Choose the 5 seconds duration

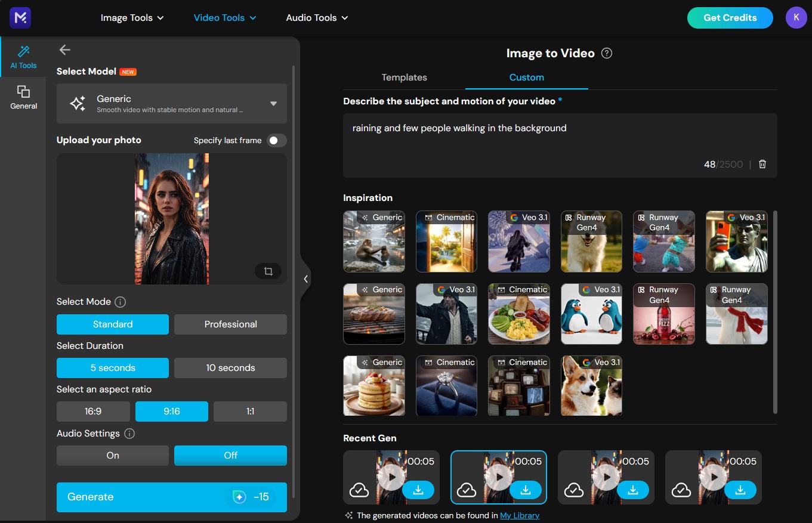(x=113, y=368)
